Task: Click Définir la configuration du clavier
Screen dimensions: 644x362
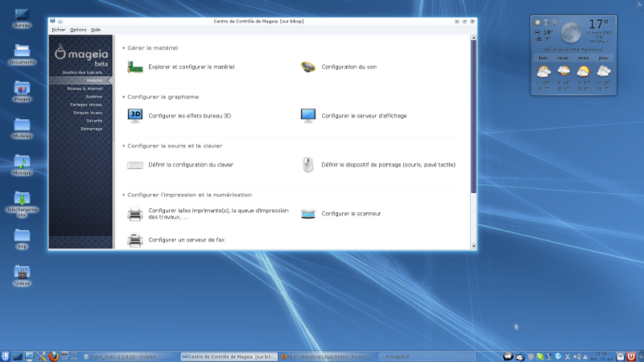Action: click(191, 165)
